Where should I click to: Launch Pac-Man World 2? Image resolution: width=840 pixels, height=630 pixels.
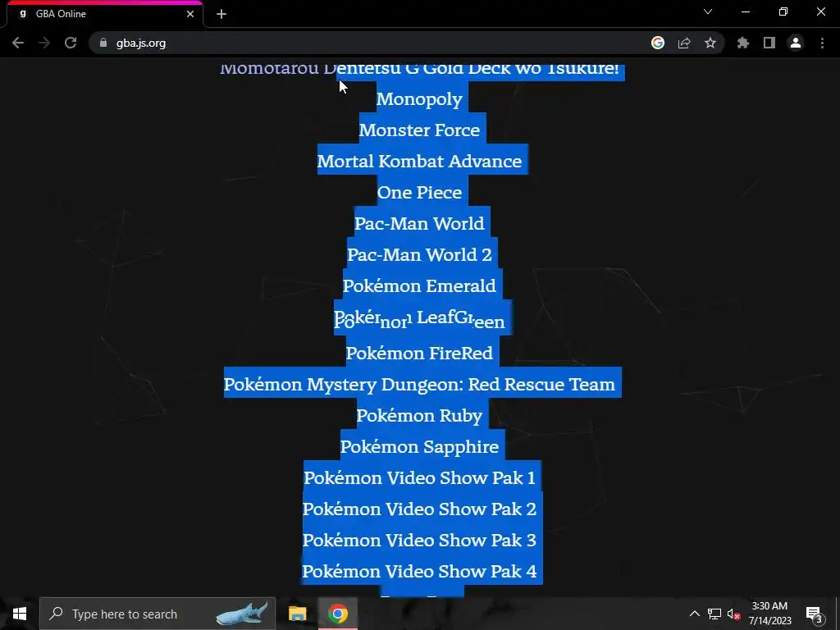(x=419, y=254)
